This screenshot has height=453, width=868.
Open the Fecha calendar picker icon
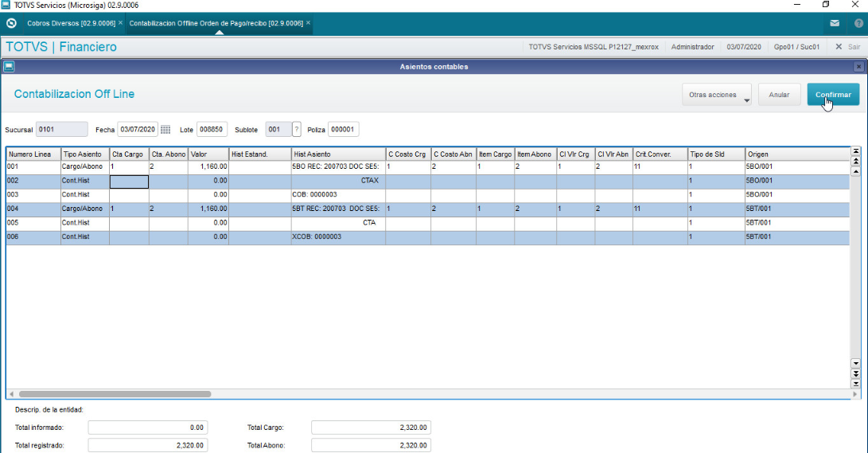coord(165,130)
